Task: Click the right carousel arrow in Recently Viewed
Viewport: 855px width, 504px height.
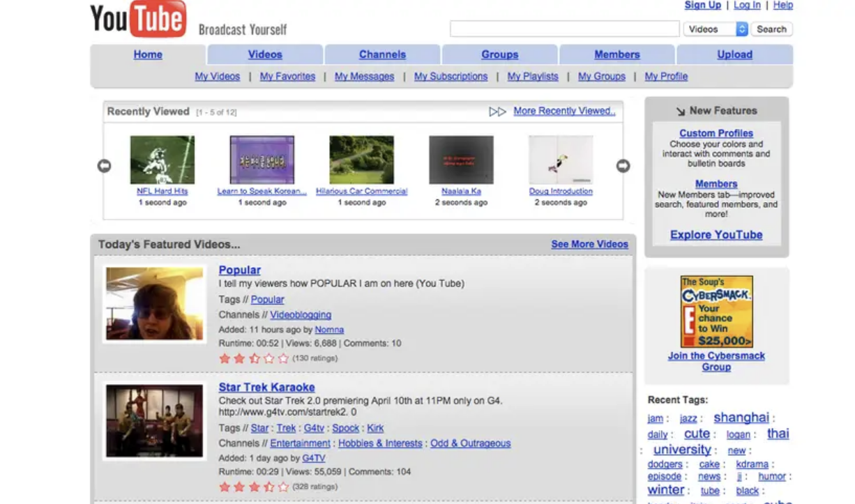Action: pos(623,166)
